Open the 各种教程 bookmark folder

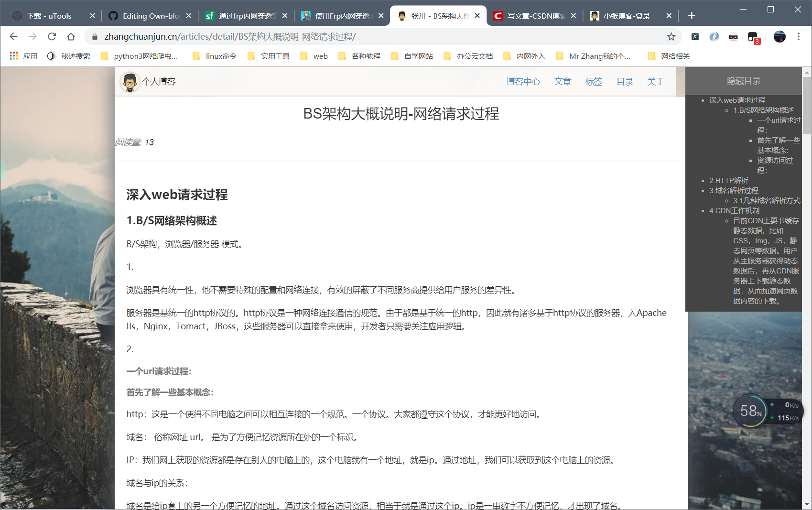click(359, 56)
